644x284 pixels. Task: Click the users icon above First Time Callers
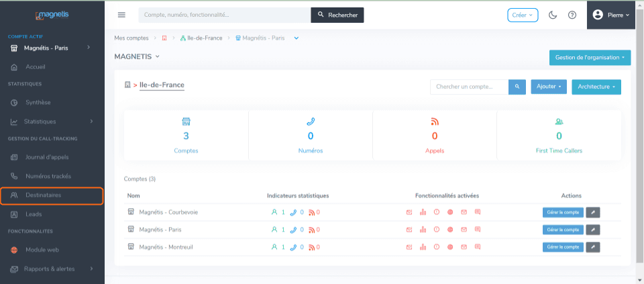tap(559, 122)
